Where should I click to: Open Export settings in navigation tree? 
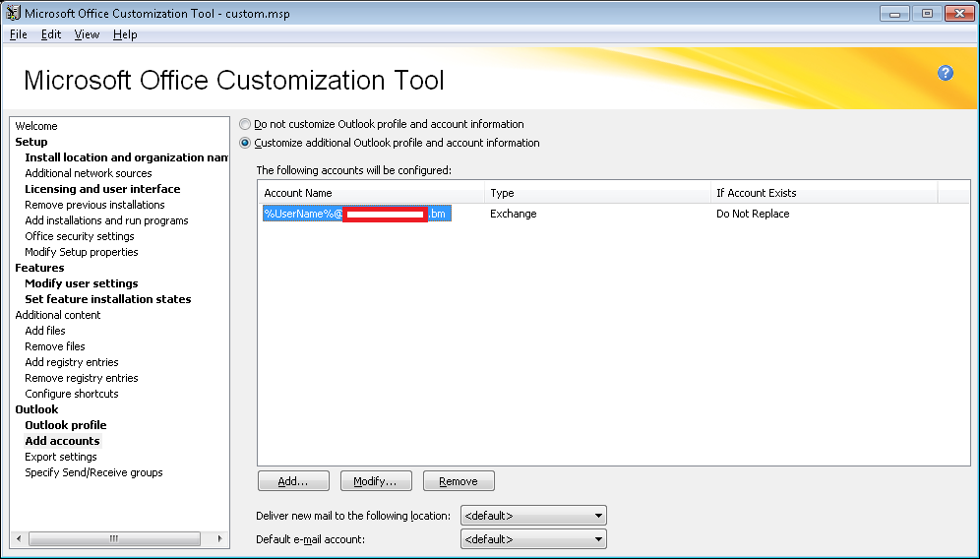coord(61,457)
